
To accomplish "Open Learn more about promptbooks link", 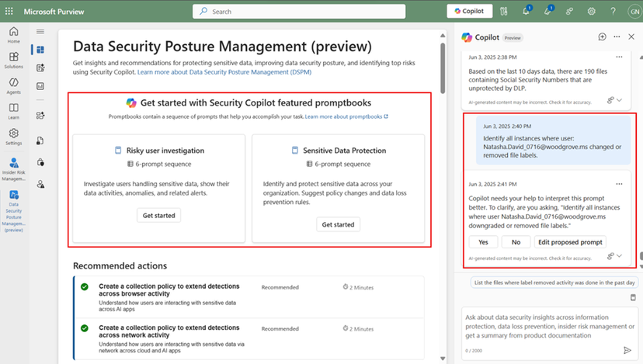I will click(x=346, y=117).
